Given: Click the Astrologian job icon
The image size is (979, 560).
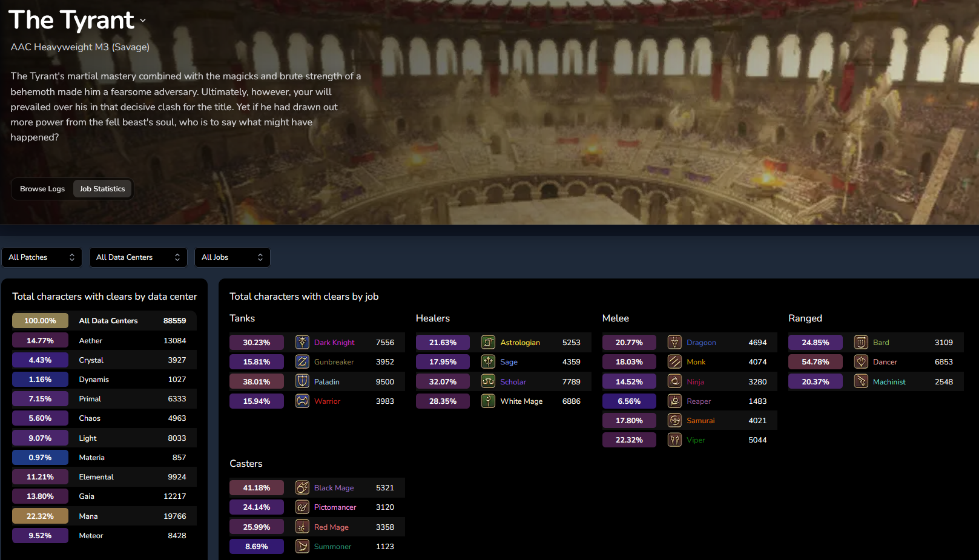Looking at the screenshot, I should [488, 342].
